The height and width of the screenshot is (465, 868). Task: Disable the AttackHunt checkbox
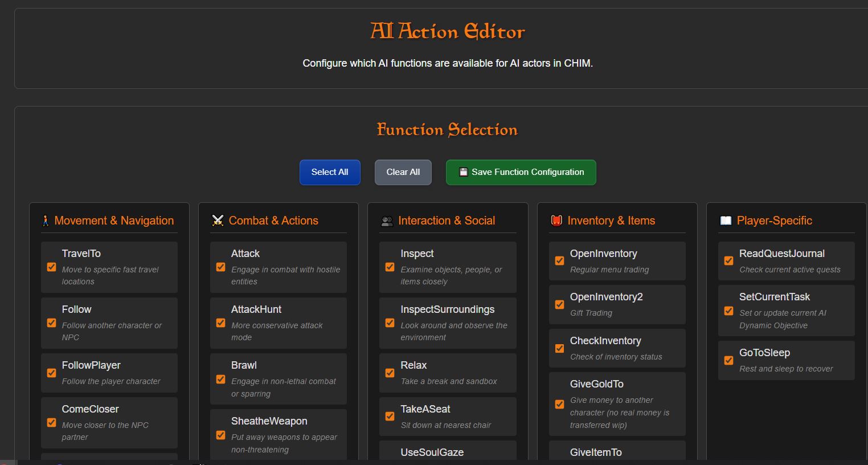point(220,323)
